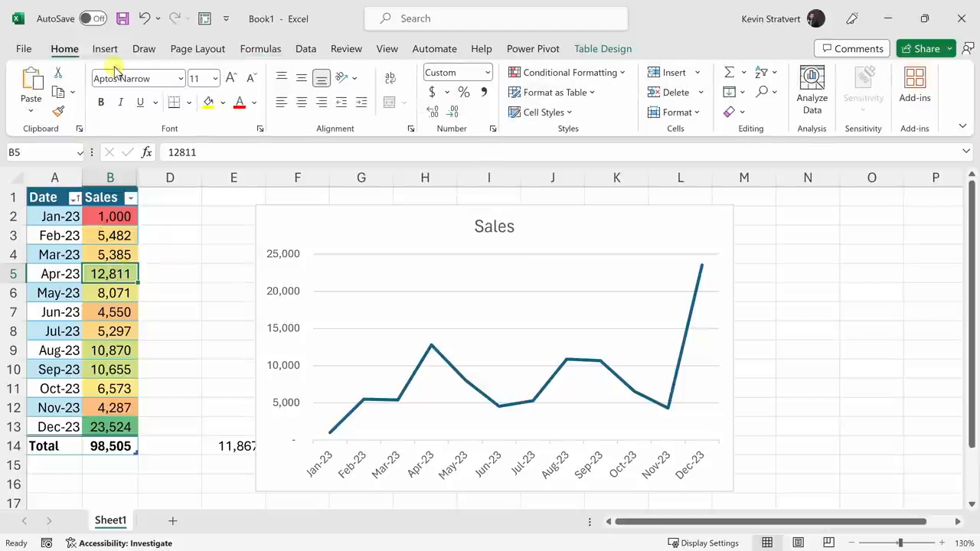Apply Bold formatting to cell
980x551 pixels.
(x=100, y=103)
